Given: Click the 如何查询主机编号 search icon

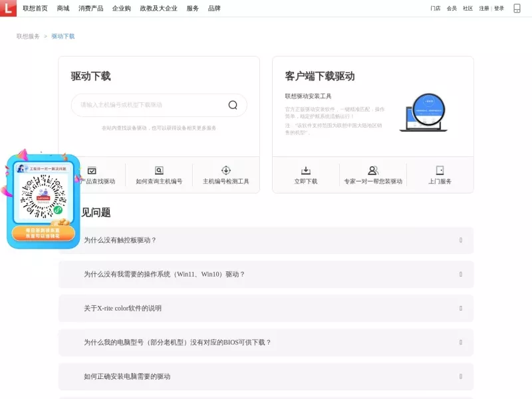Looking at the screenshot, I should click(x=159, y=170).
